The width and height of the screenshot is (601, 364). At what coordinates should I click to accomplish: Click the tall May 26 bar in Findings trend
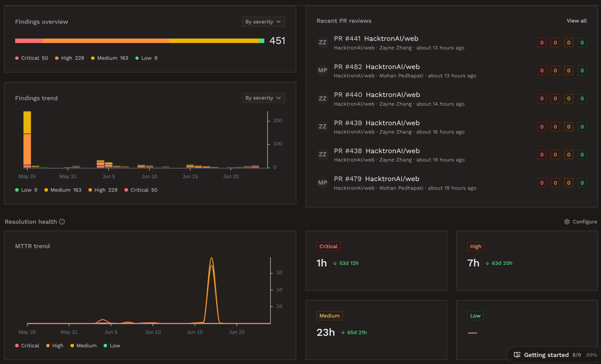(27, 140)
